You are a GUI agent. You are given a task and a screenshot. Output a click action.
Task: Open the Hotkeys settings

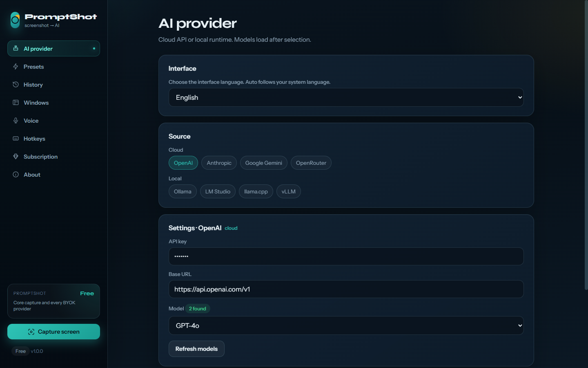coord(53,138)
